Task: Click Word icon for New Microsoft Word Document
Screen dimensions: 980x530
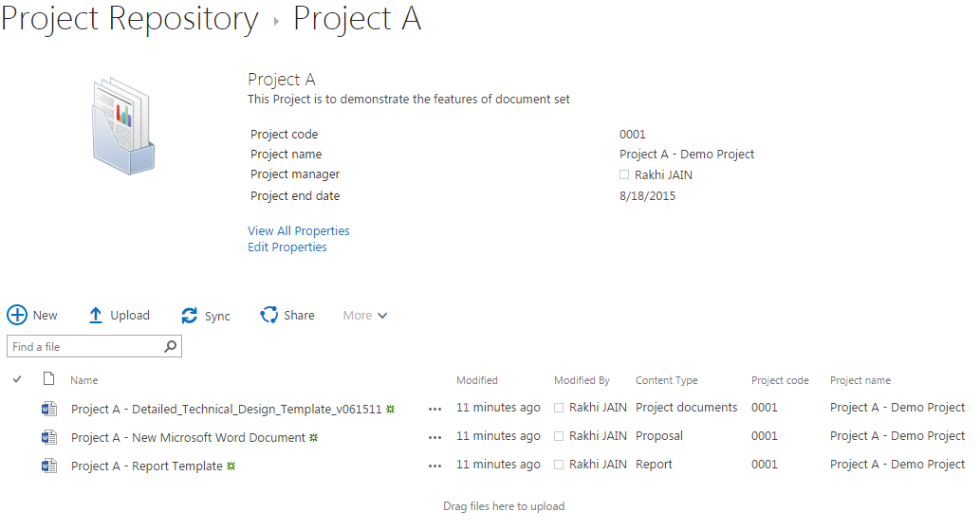Action: (49, 437)
